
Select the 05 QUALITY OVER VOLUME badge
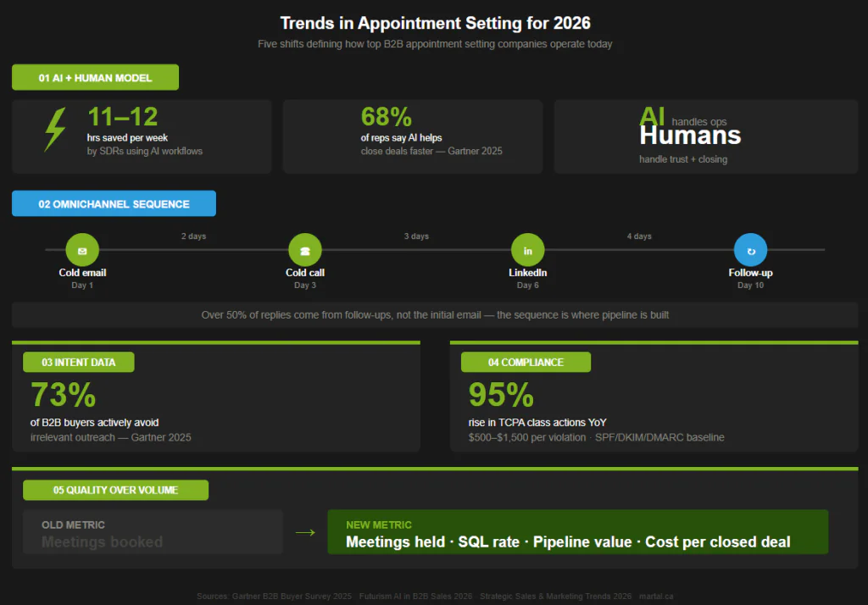115,490
